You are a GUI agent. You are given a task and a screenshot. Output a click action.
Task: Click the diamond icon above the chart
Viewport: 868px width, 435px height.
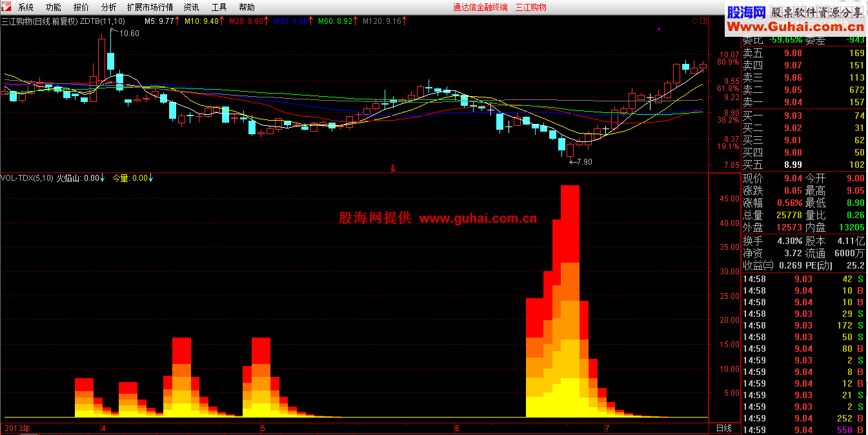point(694,21)
